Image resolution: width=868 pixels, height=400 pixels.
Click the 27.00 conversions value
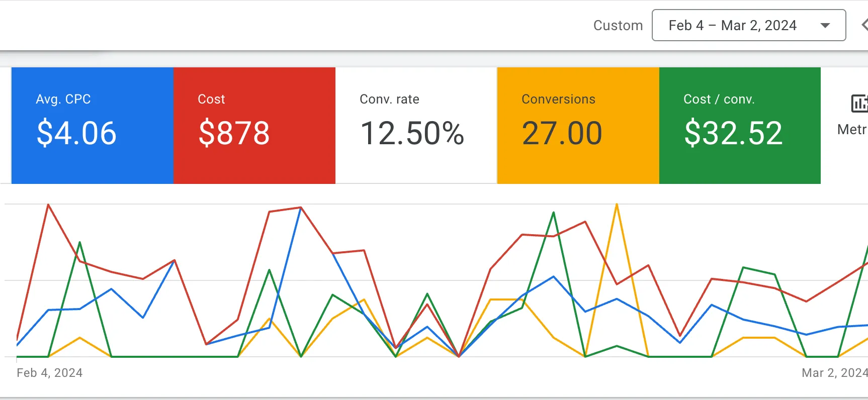coord(562,133)
